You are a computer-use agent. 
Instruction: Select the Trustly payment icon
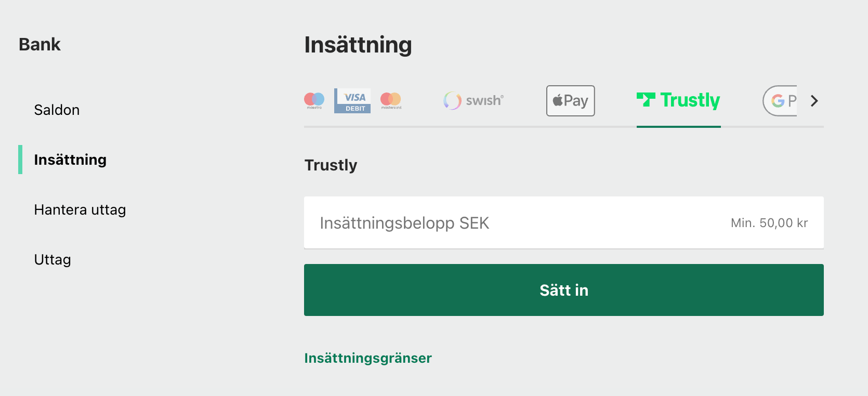[678, 100]
